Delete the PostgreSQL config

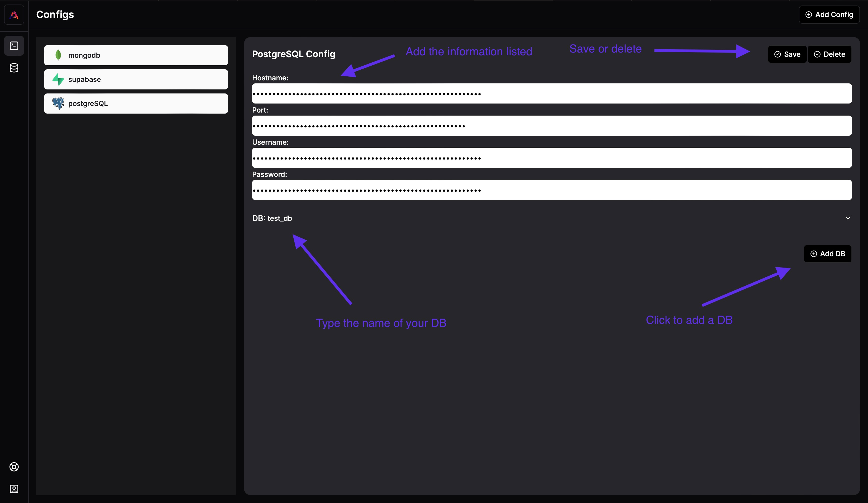tap(829, 54)
